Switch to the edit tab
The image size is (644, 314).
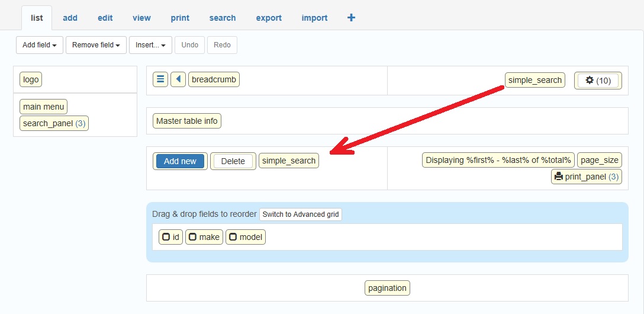click(x=105, y=18)
